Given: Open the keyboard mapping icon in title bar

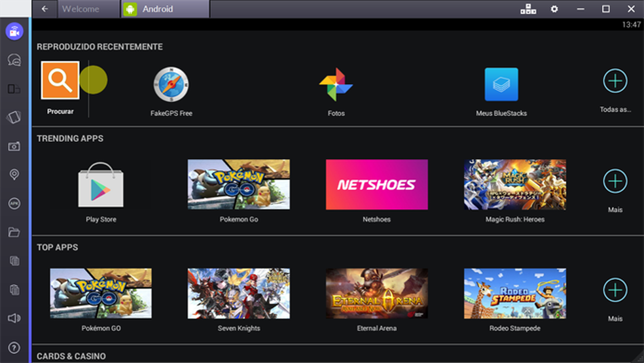Looking at the screenshot, I should pyautogui.click(x=528, y=9).
